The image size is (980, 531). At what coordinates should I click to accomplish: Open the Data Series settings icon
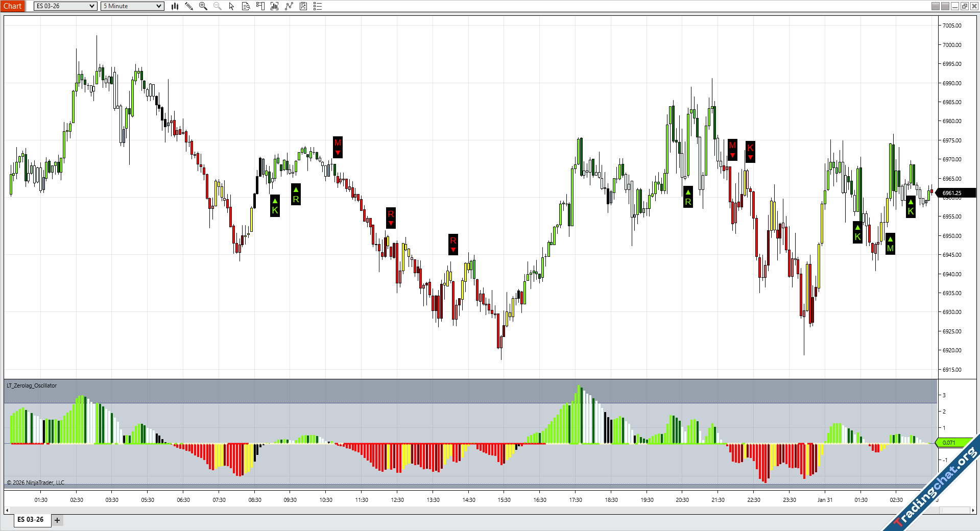coord(274,6)
